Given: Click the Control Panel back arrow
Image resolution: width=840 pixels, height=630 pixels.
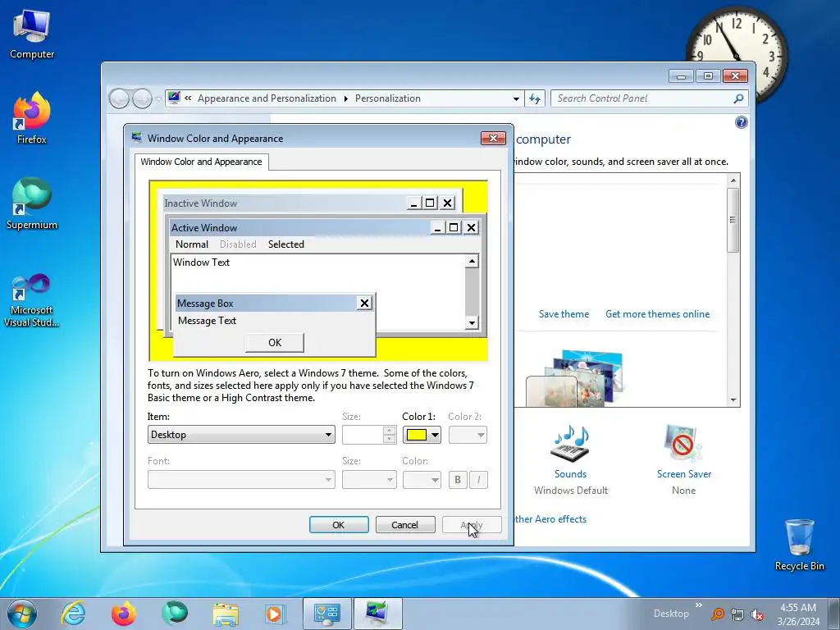Looking at the screenshot, I should tap(119, 98).
